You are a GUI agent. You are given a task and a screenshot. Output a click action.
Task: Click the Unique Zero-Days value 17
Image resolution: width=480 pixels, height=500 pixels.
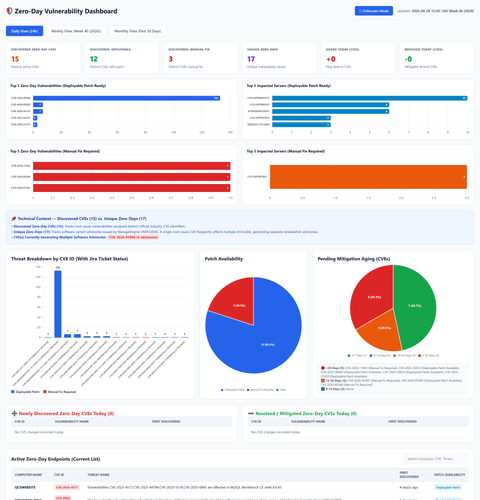click(251, 59)
